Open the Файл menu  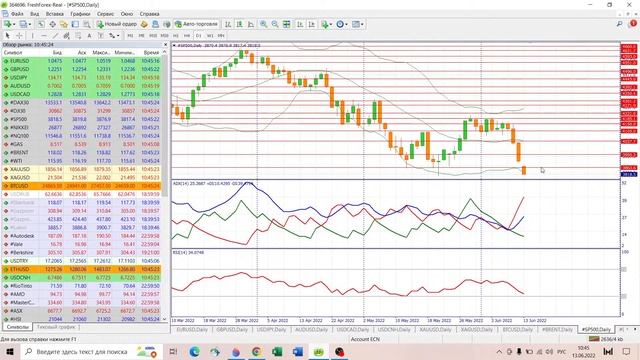pyautogui.click(x=17, y=13)
